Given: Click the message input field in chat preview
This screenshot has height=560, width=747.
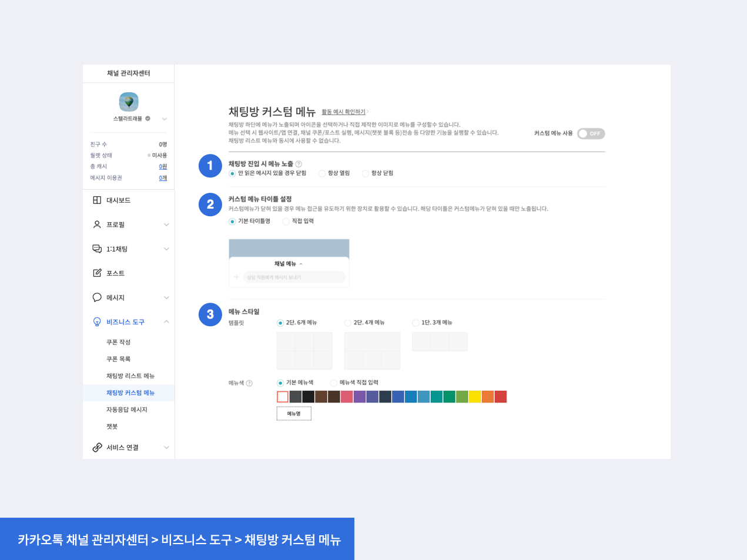Looking at the screenshot, I should [x=294, y=277].
